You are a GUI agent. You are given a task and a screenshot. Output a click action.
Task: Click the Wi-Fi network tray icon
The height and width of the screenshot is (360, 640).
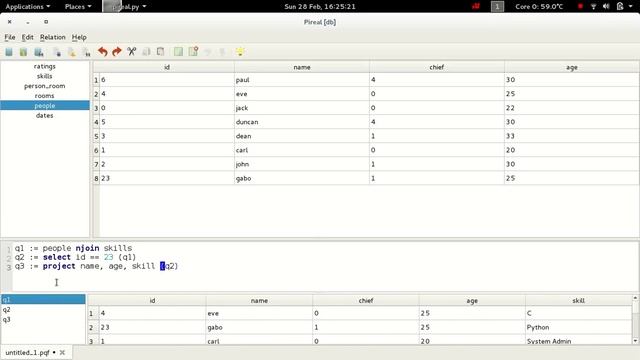click(593, 7)
